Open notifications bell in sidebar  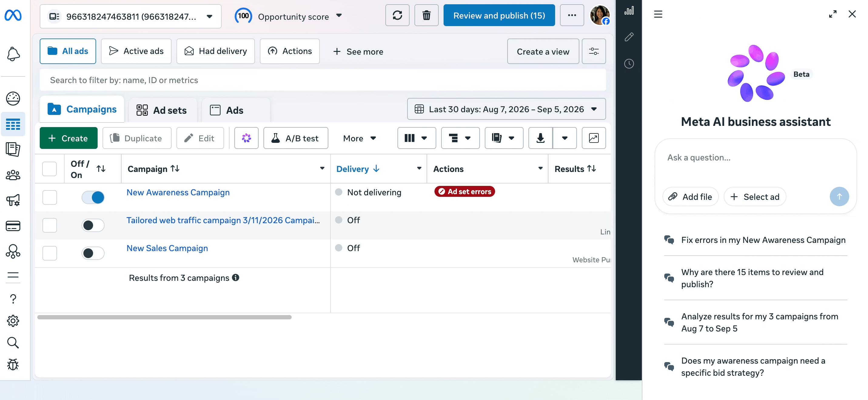(13, 54)
